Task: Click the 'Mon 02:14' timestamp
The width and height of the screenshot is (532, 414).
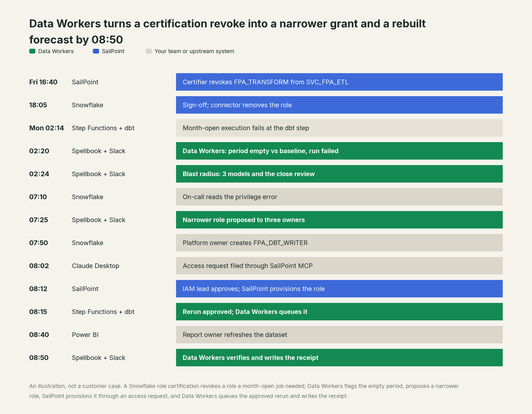Action: coord(47,128)
